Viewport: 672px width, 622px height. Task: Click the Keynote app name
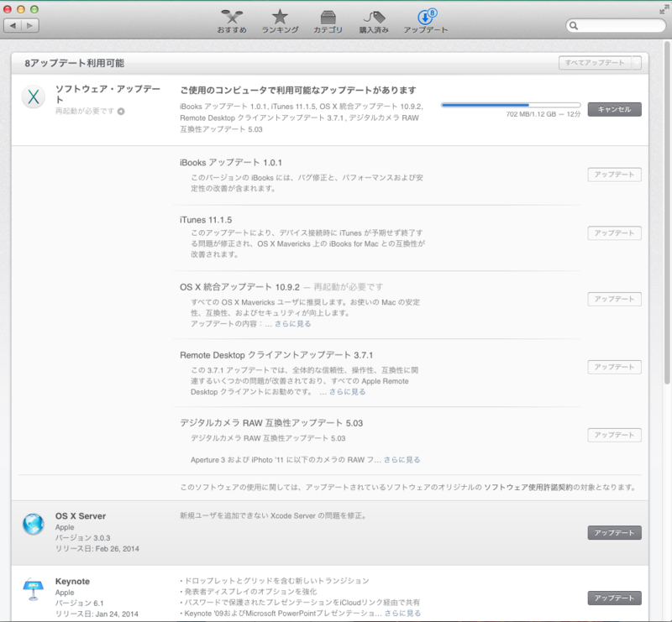pyautogui.click(x=72, y=582)
